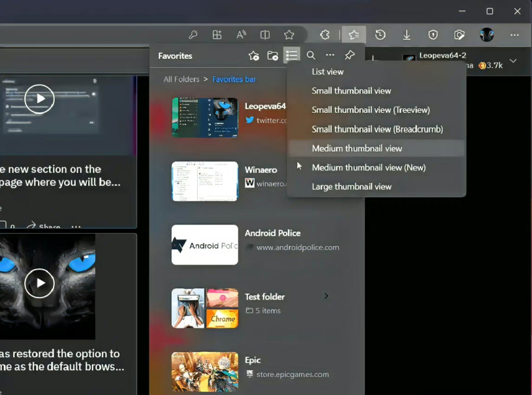Open Android Police favorite thumbnail
Viewport: 532px width, 395px height.
(x=205, y=245)
